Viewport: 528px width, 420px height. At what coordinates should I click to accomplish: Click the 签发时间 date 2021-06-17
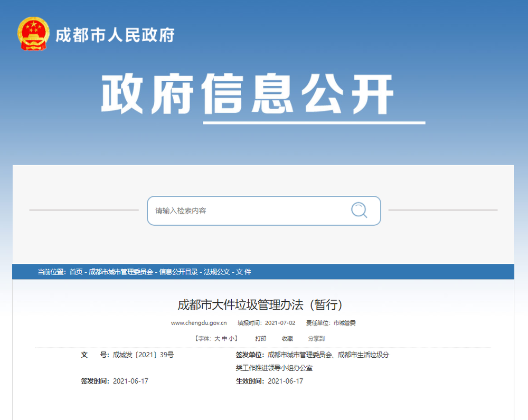(130, 381)
